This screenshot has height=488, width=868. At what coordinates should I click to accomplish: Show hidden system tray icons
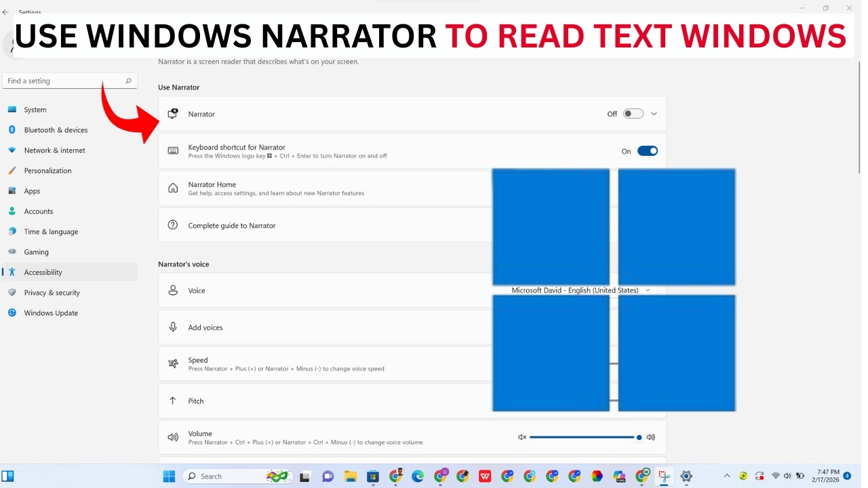(x=727, y=476)
